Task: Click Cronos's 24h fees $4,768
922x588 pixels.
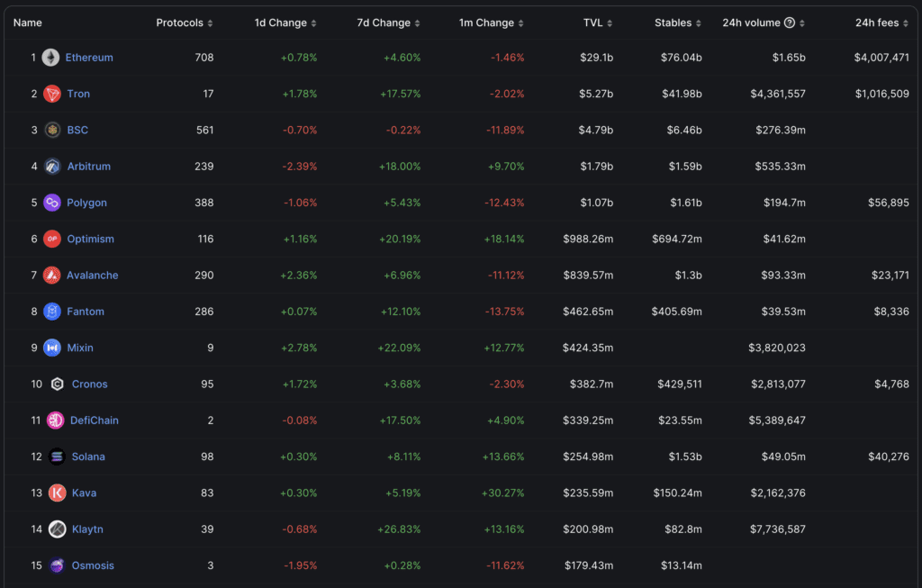Action: click(891, 384)
